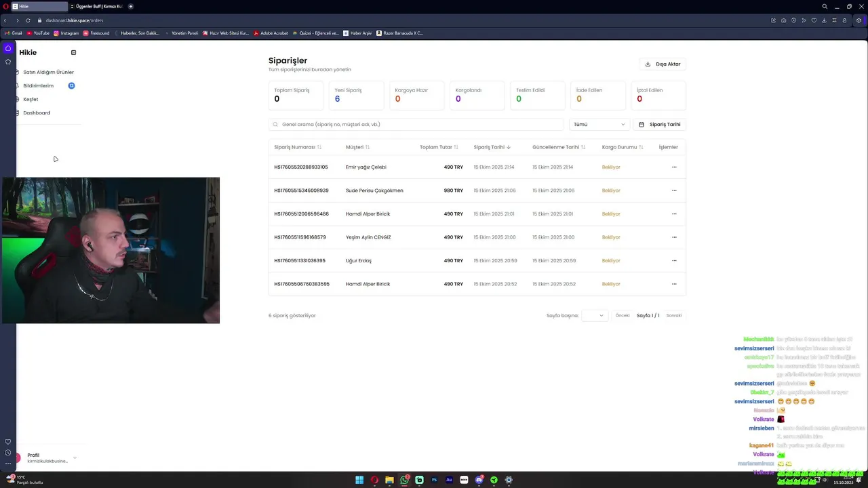Open the Sipariş Tarihi date picker button
Screen dimensions: 868x488
click(x=659, y=124)
